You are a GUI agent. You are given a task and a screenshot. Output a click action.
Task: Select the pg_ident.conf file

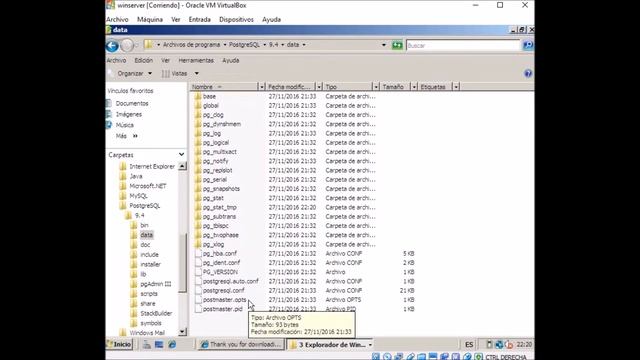(221, 263)
